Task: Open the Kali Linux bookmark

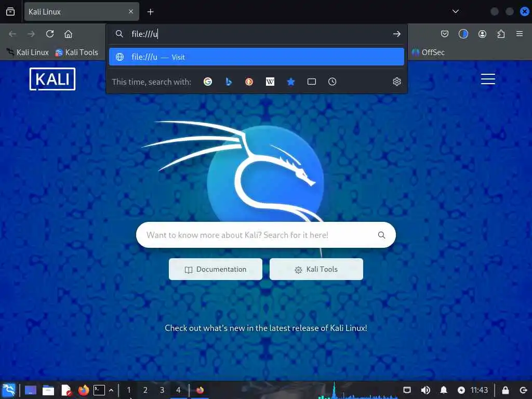Action: coord(28,52)
